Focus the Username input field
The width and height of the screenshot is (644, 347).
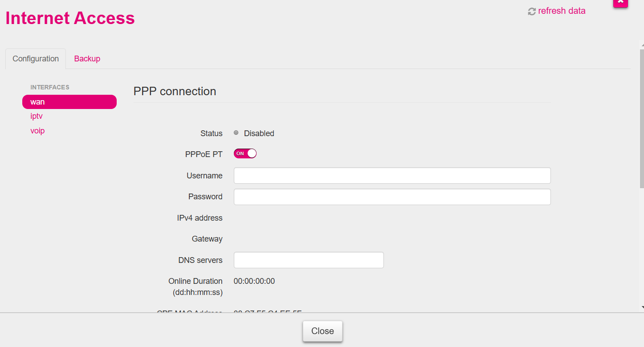pyautogui.click(x=392, y=176)
